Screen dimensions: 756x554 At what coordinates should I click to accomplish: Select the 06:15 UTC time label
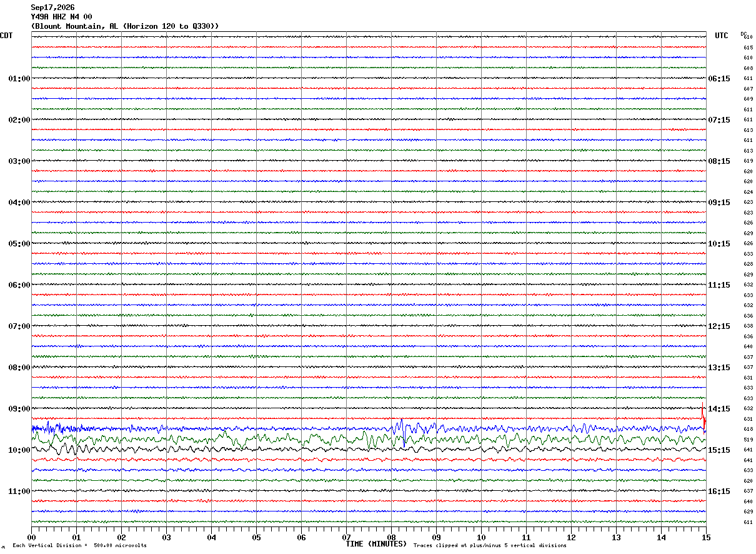719,79
